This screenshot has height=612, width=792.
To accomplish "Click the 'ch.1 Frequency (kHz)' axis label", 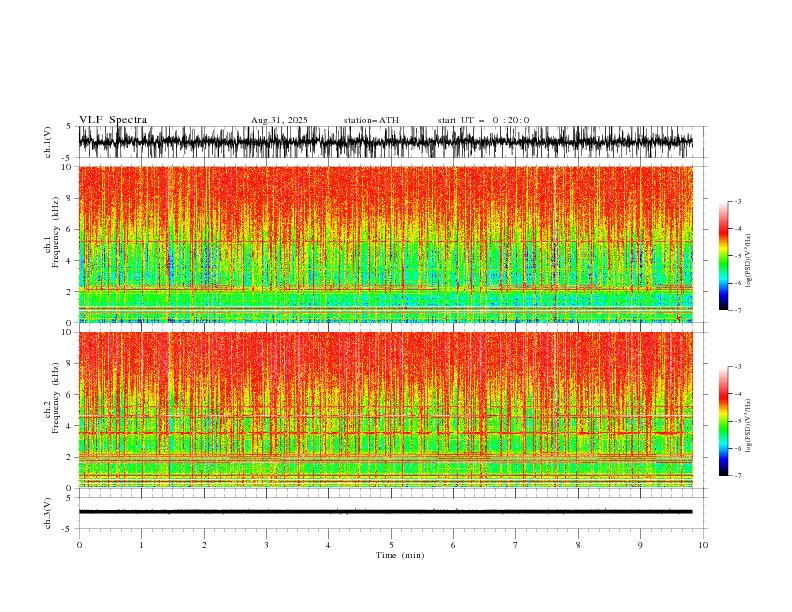I will click(53, 233).
